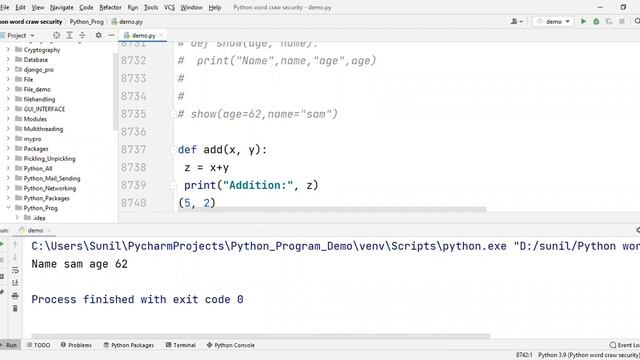
Task: Click the Python 3.9 interpreter in status bar
Action: click(589, 355)
